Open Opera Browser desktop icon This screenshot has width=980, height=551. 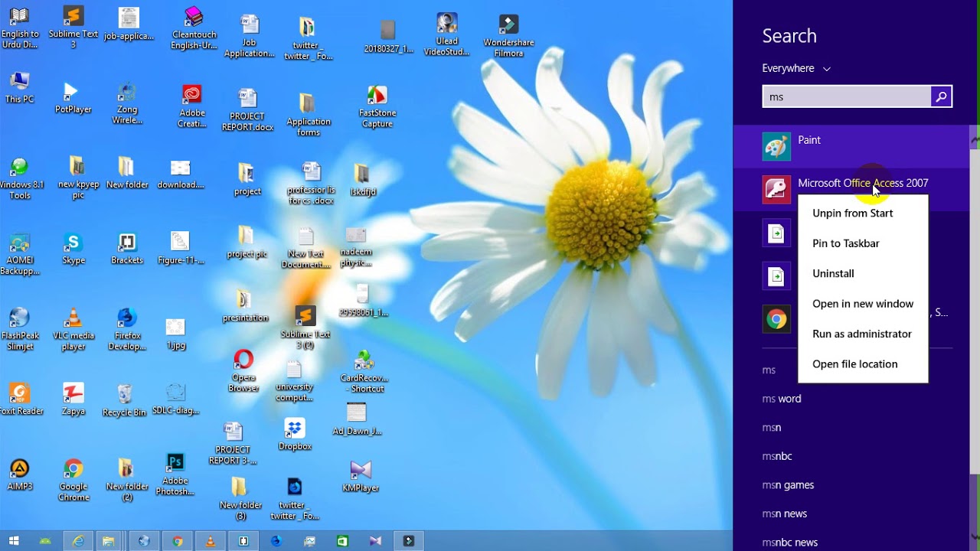[243, 370]
